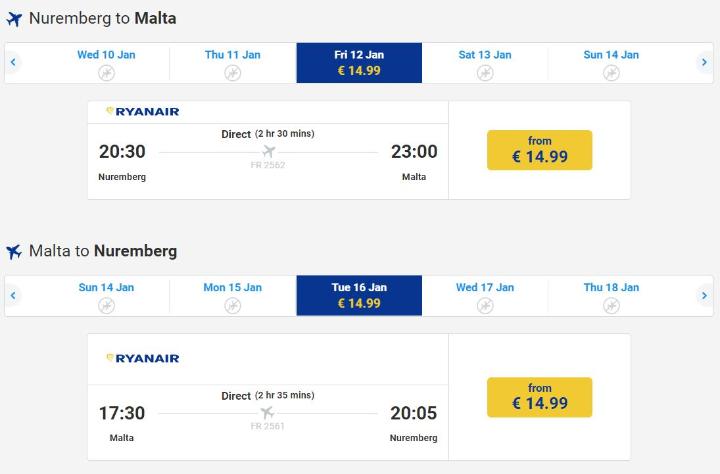
Task: Show earlier return dates with left arrow
Action: [13, 296]
